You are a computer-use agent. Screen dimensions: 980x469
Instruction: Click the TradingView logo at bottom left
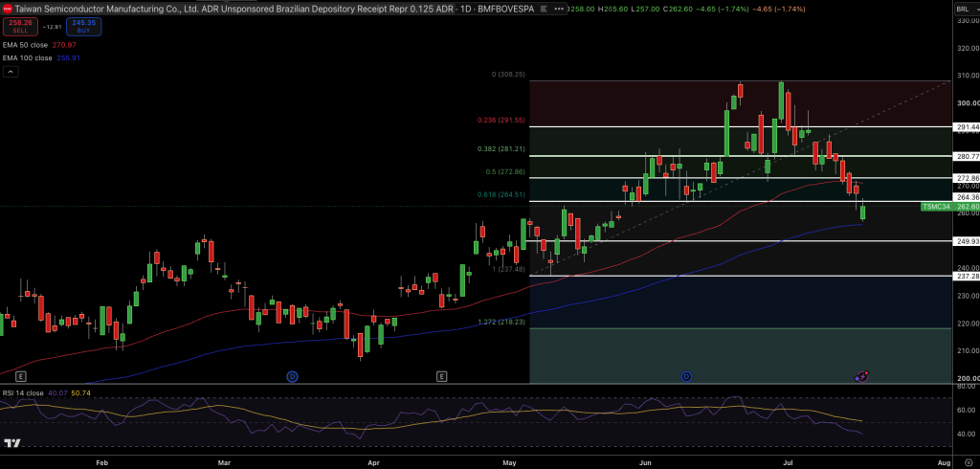[11, 444]
